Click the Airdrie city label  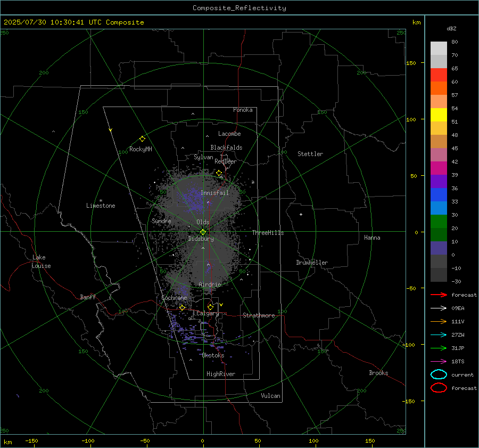[x=210, y=284]
